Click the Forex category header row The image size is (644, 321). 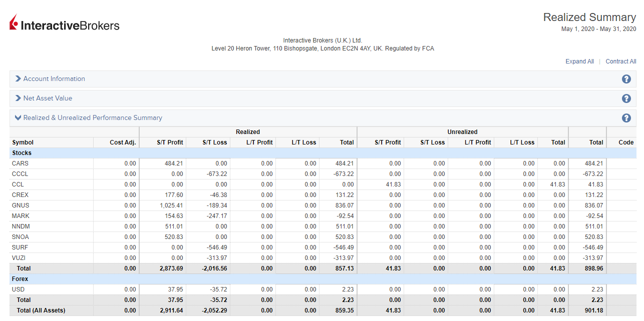coord(21,279)
